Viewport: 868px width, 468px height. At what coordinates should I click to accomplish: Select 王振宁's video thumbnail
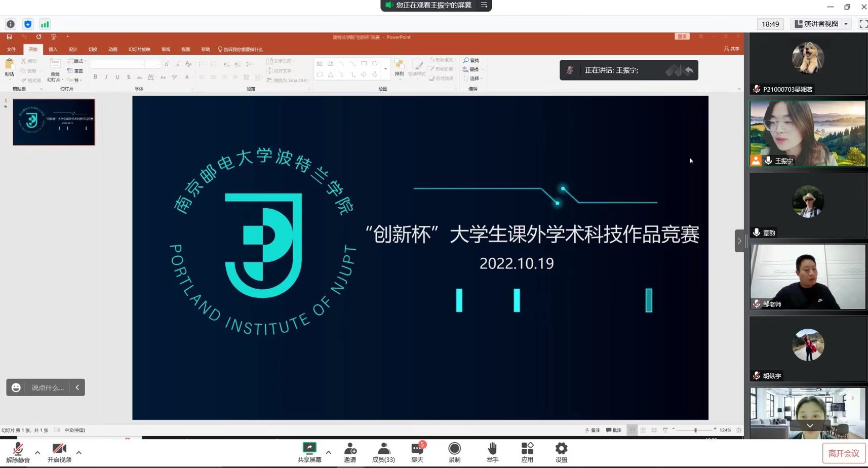[x=808, y=133]
